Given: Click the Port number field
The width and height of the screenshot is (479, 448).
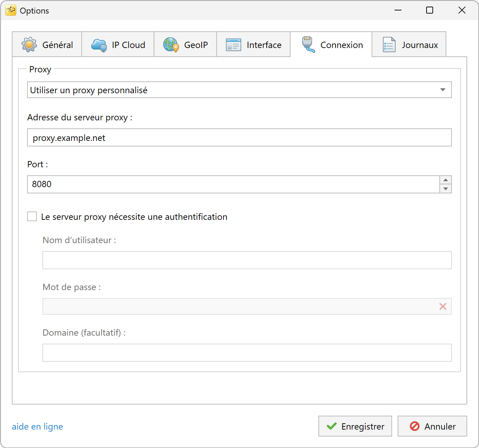Looking at the screenshot, I should [234, 184].
